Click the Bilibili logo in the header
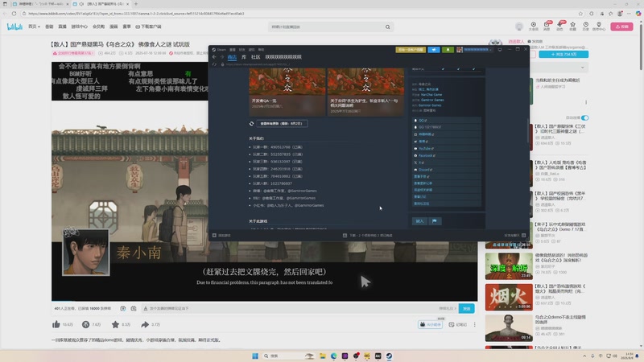 click(14, 27)
